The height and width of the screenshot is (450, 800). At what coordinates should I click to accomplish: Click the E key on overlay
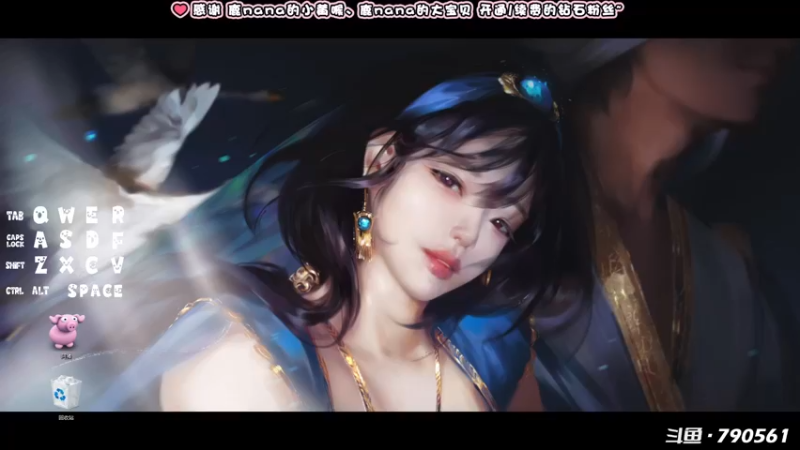(92, 215)
